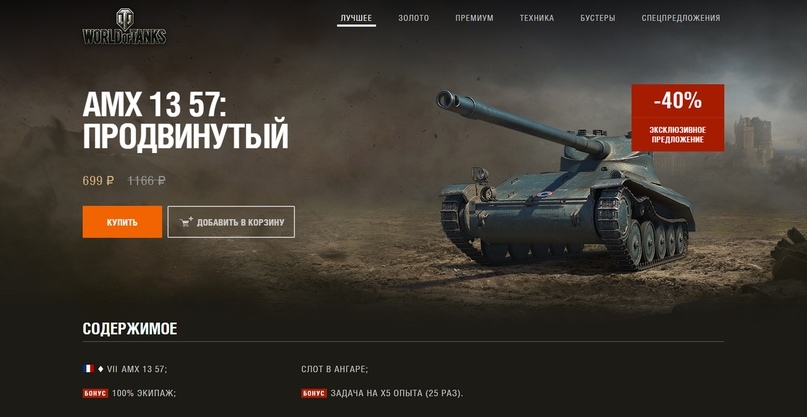Click the БОНУС badge beside задача на X5 опыта
Viewport: 807px width, 417px height.
coord(314,393)
